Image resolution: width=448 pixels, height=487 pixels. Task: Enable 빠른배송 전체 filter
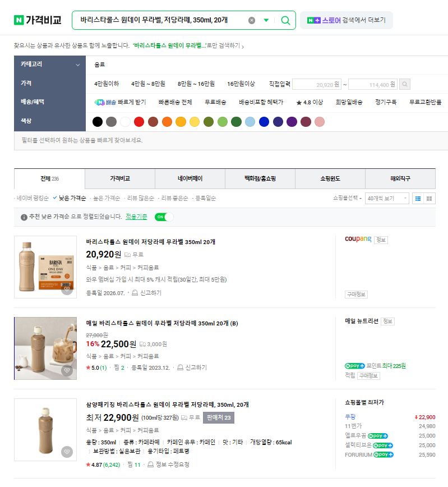coord(175,102)
